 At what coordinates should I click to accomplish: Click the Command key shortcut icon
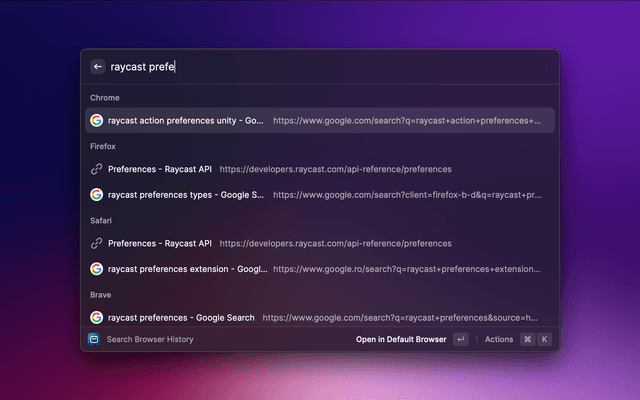click(527, 339)
